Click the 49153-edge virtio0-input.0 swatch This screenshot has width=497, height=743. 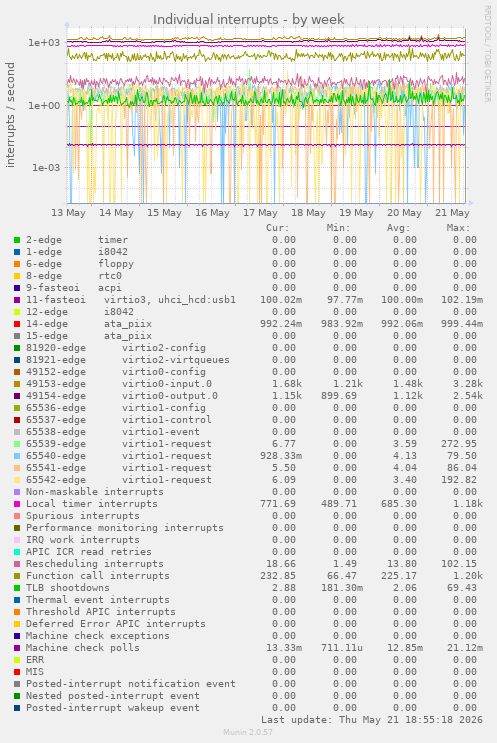(x=17, y=384)
